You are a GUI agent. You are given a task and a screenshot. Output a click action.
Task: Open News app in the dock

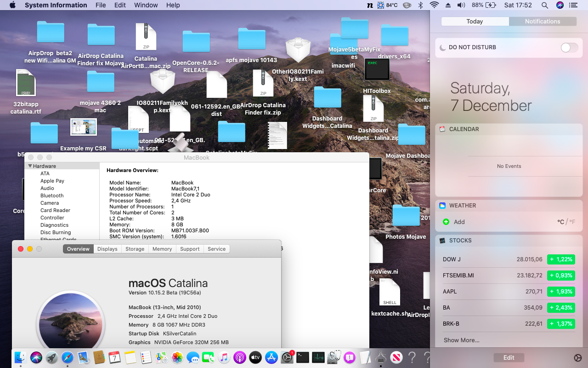coord(396,357)
